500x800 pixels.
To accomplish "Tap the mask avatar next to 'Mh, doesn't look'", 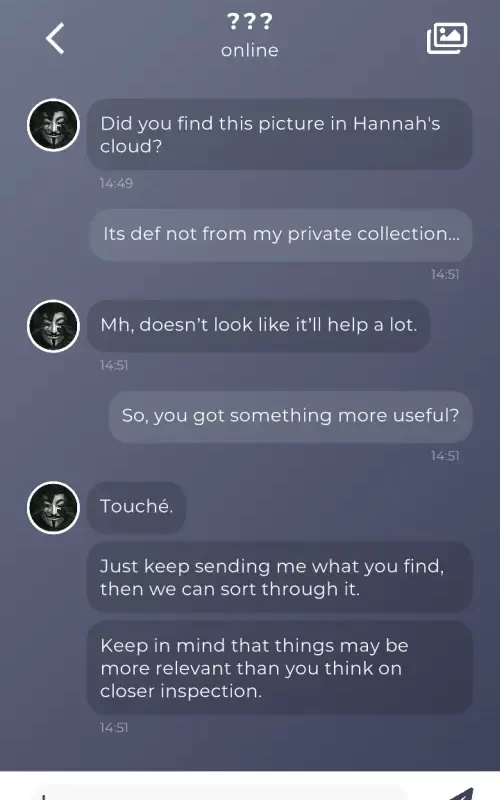I will tap(53, 326).
